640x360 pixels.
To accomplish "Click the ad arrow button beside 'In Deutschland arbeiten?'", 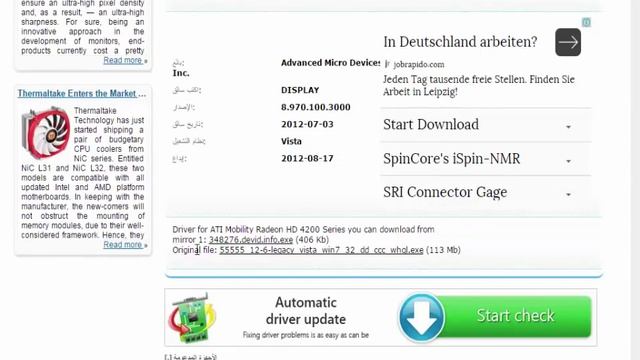I will 568,42.
